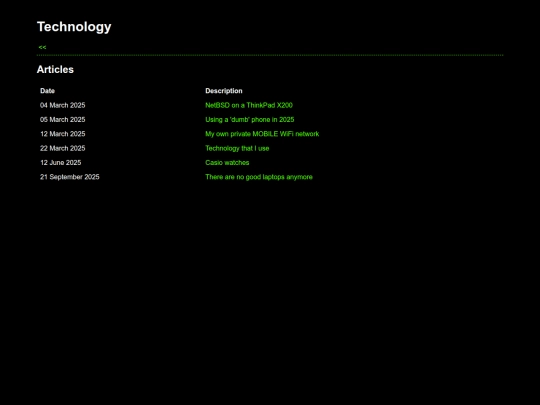Go back via the '<<' link
The height and width of the screenshot is (405, 540).
pyautogui.click(x=42, y=47)
